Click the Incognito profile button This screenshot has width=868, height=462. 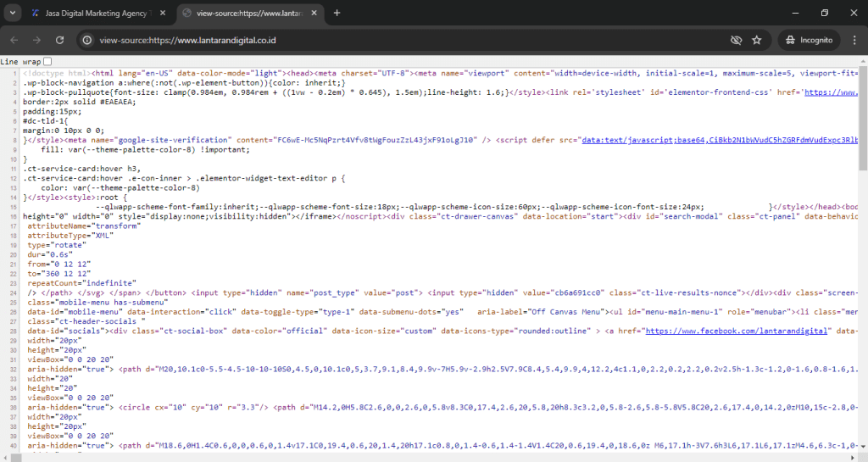pos(806,40)
